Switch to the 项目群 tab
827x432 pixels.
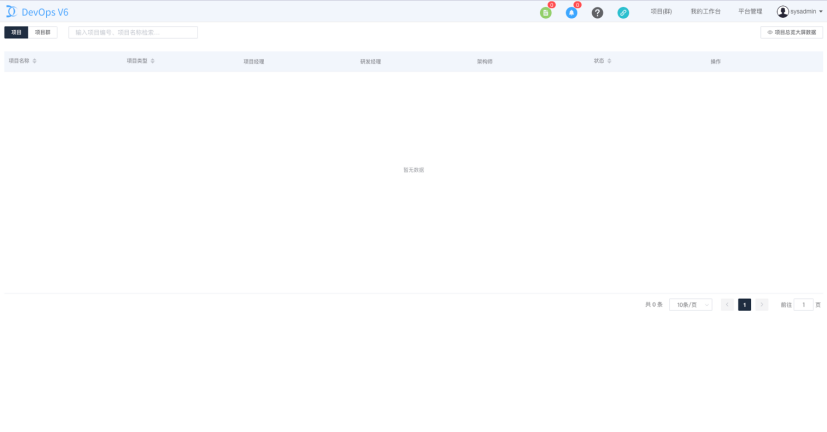pos(43,32)
